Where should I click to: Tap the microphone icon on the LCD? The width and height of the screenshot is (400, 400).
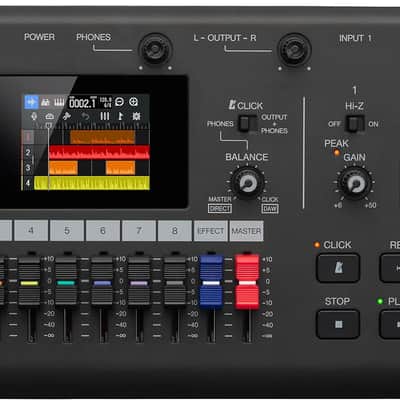click(x=34, y=116)
